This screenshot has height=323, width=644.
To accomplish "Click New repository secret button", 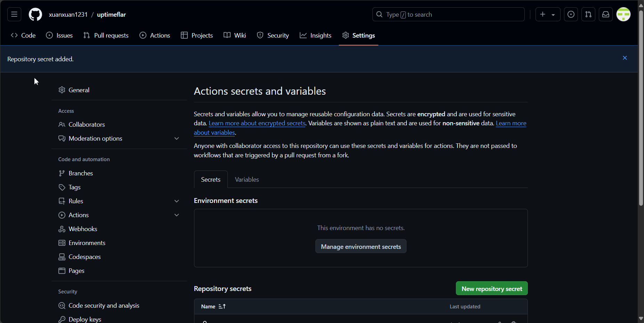I will pos(492,288).
